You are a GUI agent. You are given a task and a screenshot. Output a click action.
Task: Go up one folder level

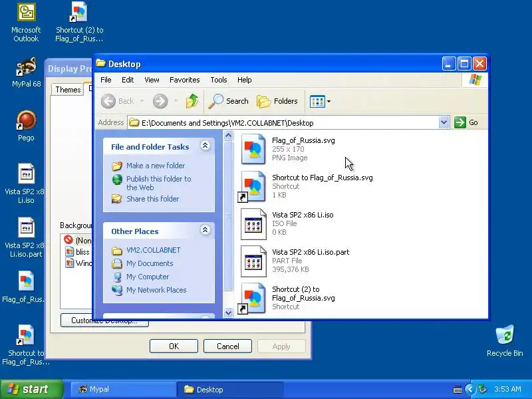tap(192, 101)
